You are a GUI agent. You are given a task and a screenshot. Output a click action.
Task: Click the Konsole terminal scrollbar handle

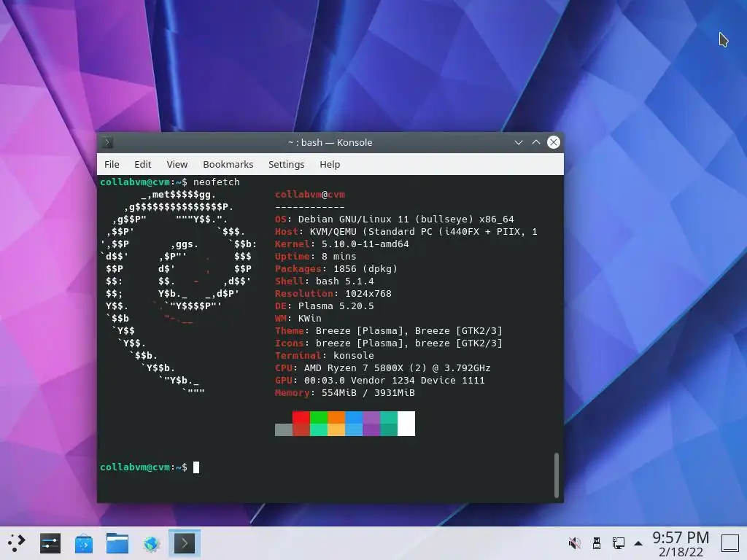click(x=557, y=475)
